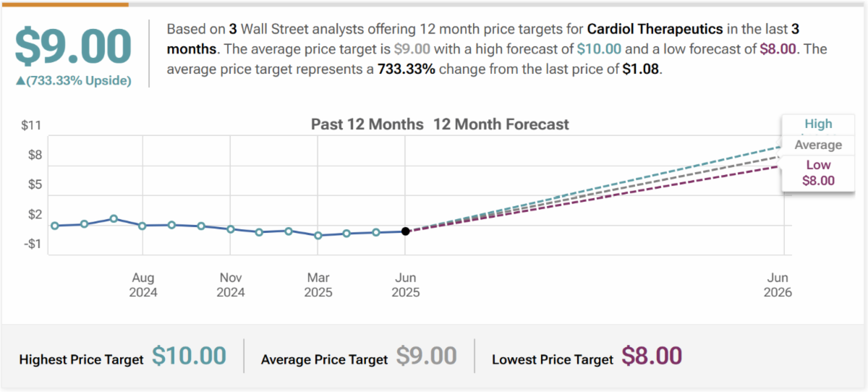Click the data point above Aug 2024
Screen dimensions: 868x392
click(142, 226)
